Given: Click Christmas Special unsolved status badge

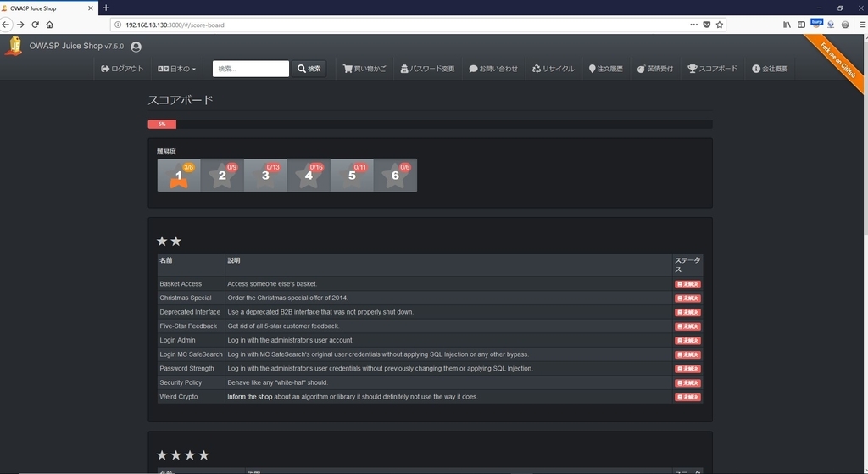Looking at the screenshot, I should point(687,298).
